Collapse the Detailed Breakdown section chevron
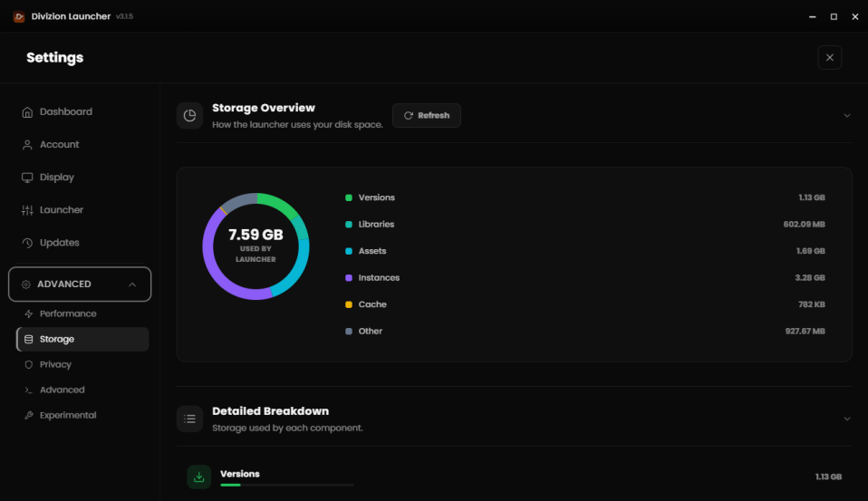The image size is (868, 501). click(x=847, y=419)
